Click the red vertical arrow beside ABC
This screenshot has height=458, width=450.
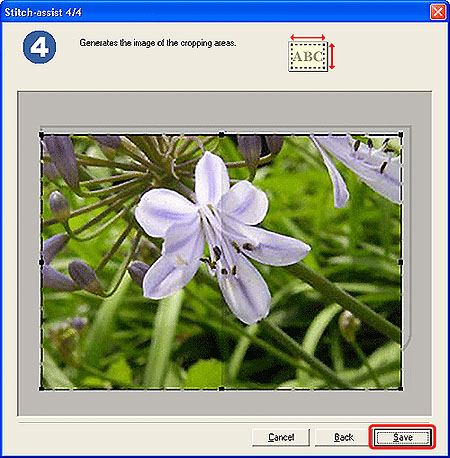coord(332,56)
